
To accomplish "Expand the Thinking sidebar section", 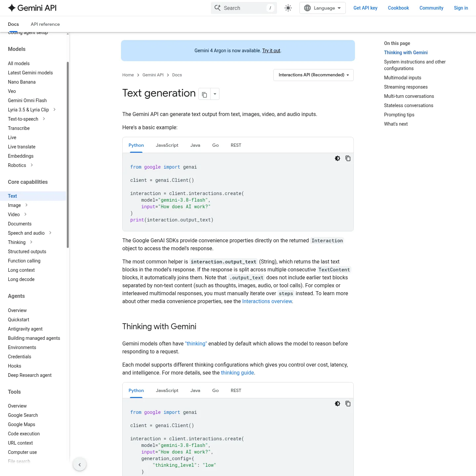I will point(31,242).
